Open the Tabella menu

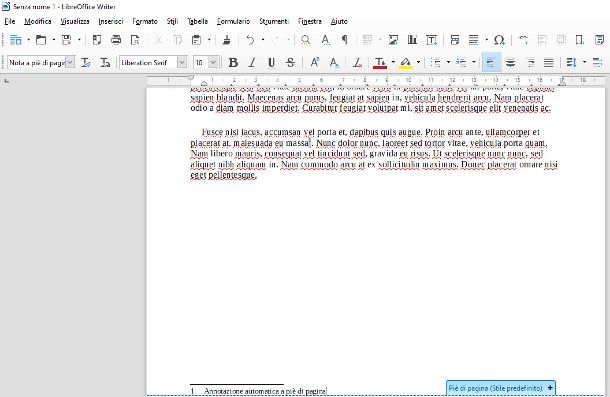pos(198,21)
